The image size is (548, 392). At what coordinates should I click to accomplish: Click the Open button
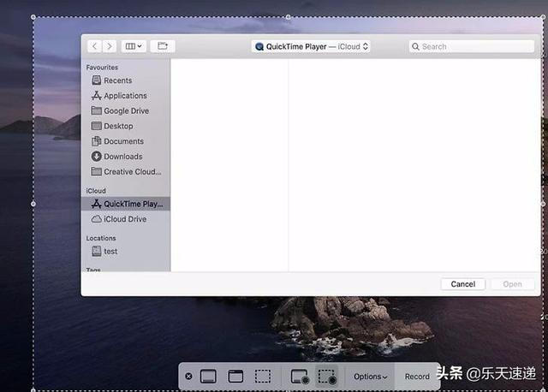(513, 284)
